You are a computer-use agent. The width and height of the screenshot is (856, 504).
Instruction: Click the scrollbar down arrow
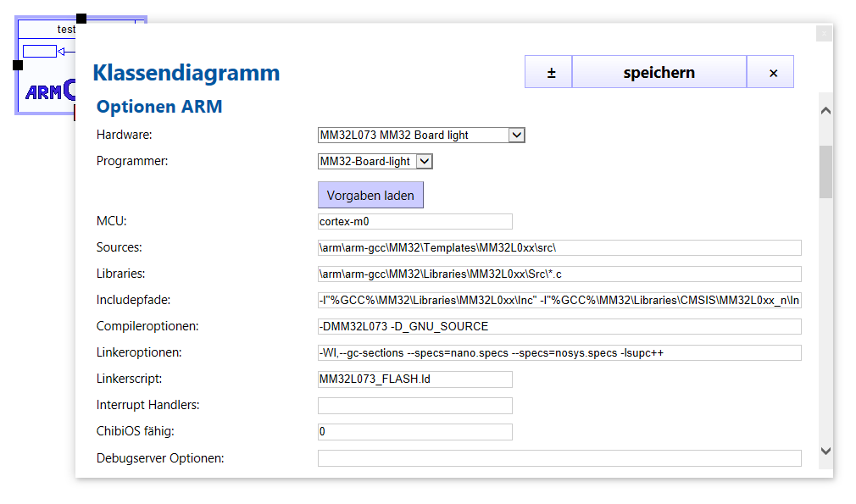click(825, 451)
